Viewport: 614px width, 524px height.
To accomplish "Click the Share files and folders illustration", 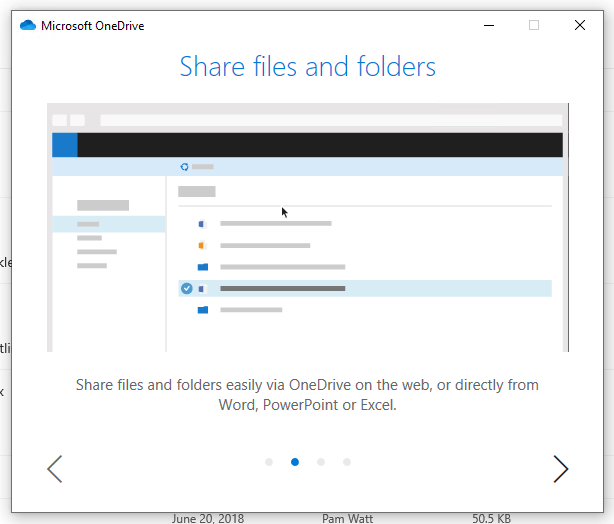I will pyautogui.click(x=308, y=228).
